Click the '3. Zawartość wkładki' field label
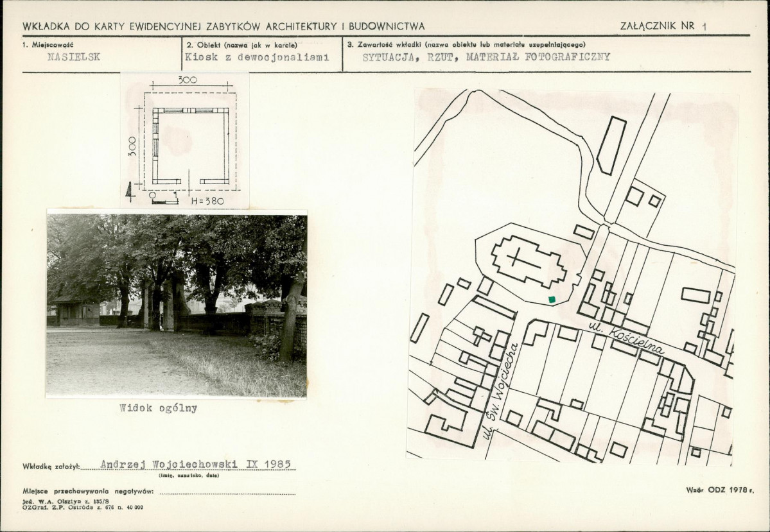The image size is (770, 532). coord(385,45)
